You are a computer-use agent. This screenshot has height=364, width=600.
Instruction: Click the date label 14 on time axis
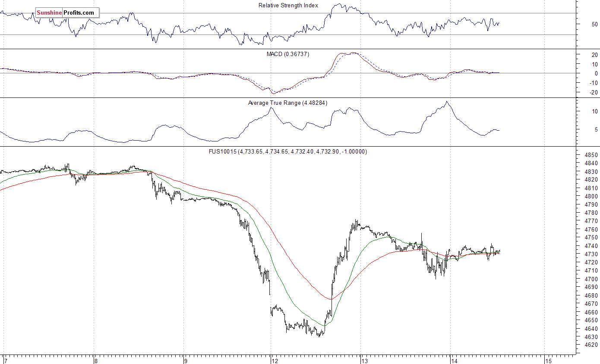tap(454, 361)
